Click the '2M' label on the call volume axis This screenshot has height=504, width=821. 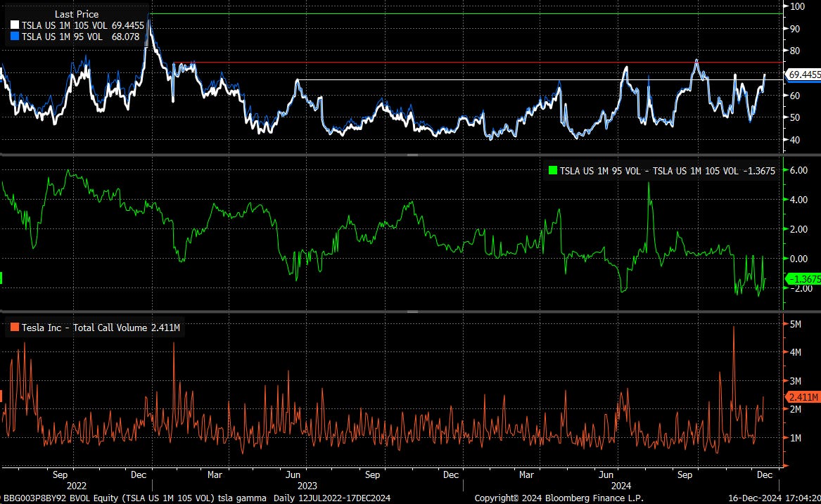point(796,410)
